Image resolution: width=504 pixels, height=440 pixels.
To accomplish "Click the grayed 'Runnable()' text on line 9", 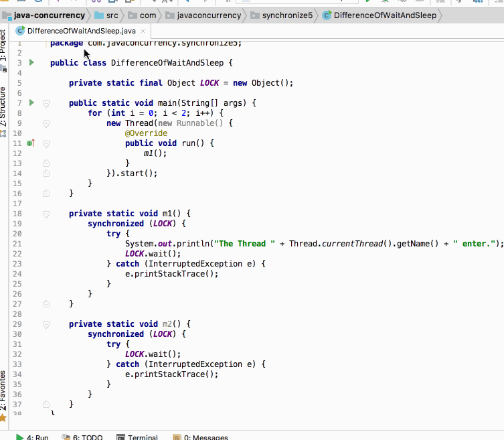I will click(x=199, y=123).
